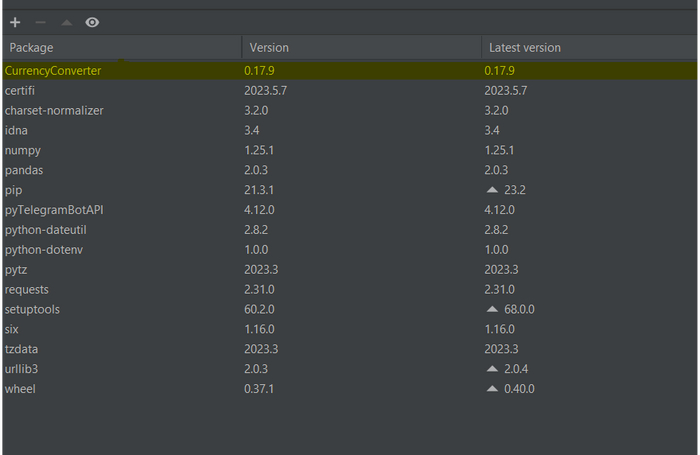Click upgrade arrow next to pip 23.2
This screenshot has height=455, width=700.
point(491,190)
